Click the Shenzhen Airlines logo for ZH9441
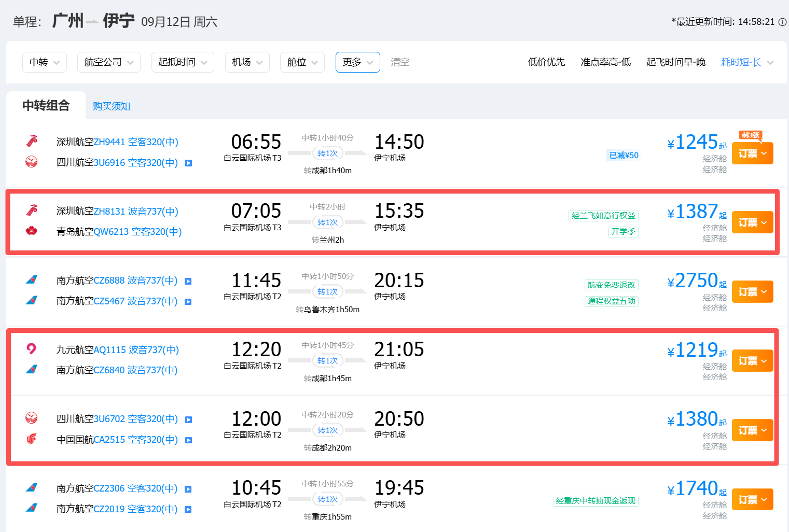Viewport: 789px width, 532px height. (32, 141)
